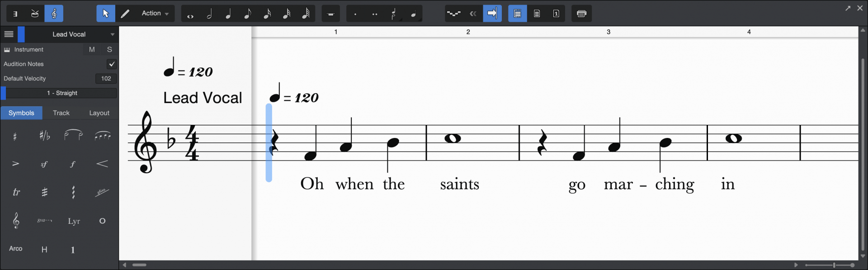
Task: Choose the sixteenth note value
Action: point(267,14)
